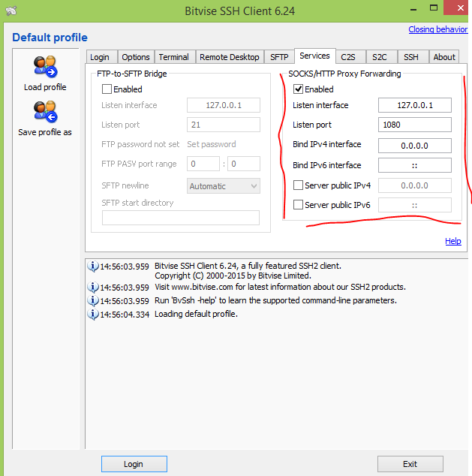Maximize the Bitvise SSH Client window
472x476 pixels.
[434, 8]
